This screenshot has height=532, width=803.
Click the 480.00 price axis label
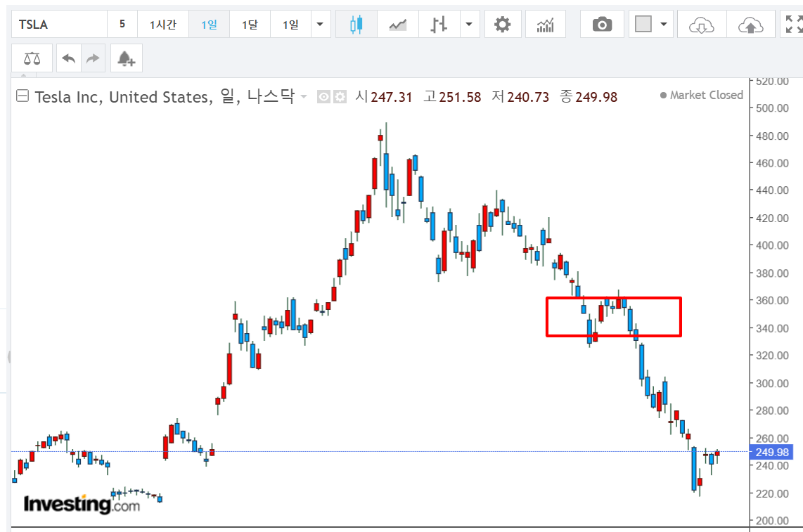pyautogui.click(x=772, y=136)
